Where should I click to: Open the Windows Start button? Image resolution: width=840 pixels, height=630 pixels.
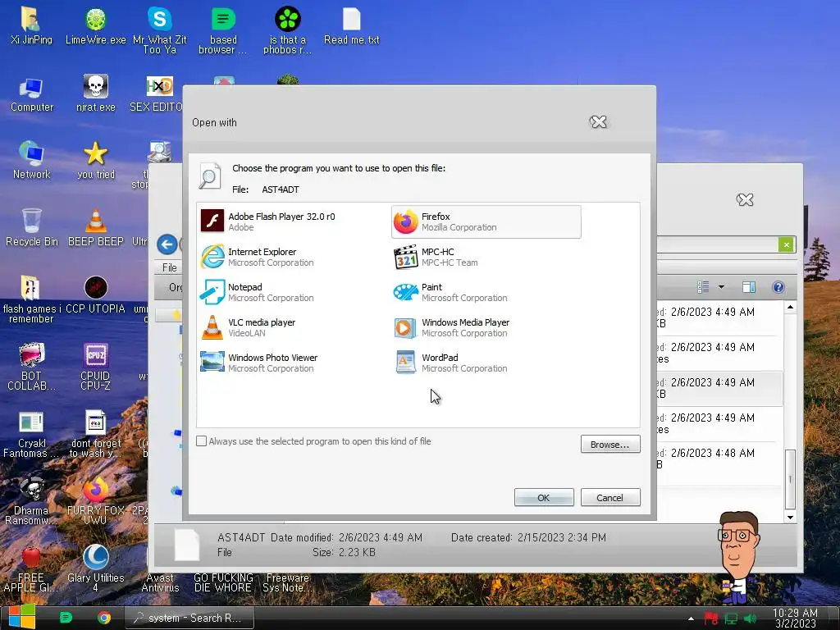pyautogui.click(x=22, y=617)
